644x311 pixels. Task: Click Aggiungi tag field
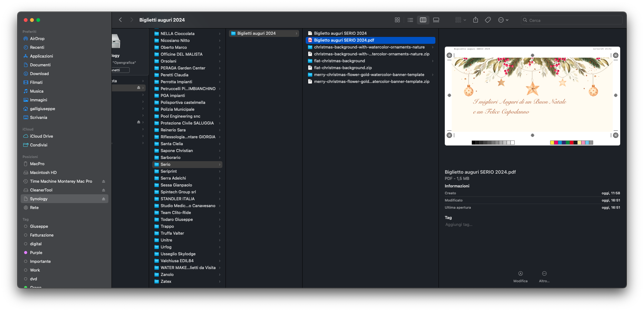point(459,225)
